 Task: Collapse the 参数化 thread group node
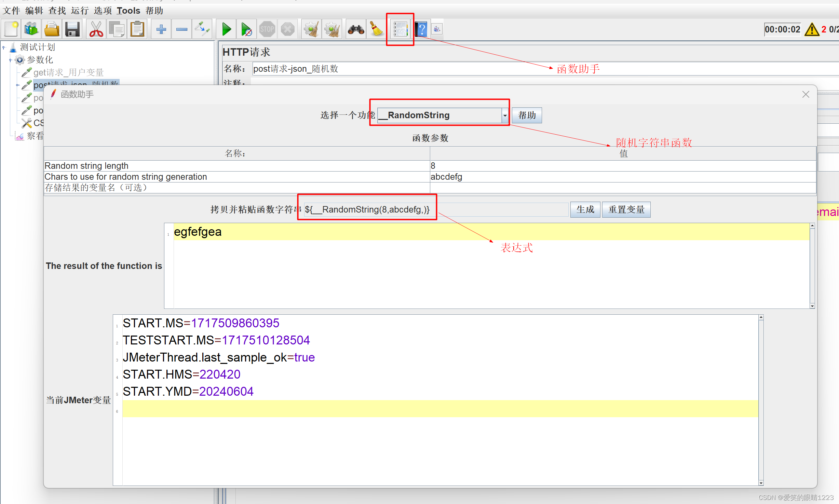pos(11,60)
